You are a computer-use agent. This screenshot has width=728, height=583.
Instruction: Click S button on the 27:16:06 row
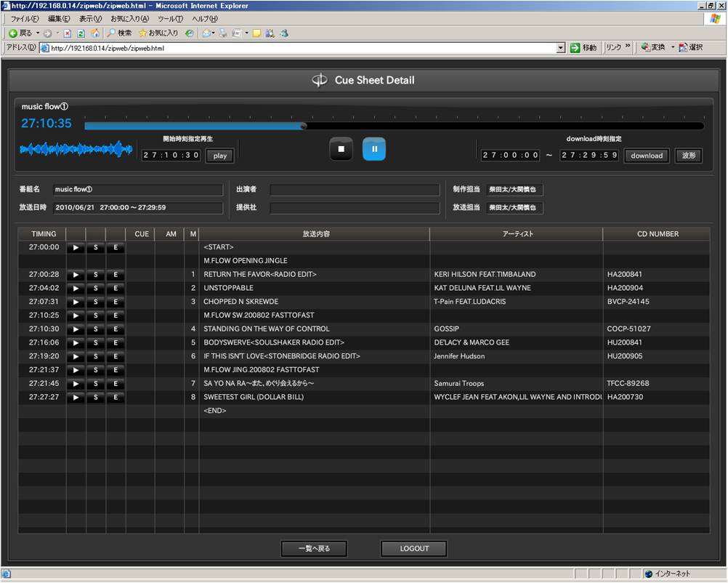click(96, 343)
